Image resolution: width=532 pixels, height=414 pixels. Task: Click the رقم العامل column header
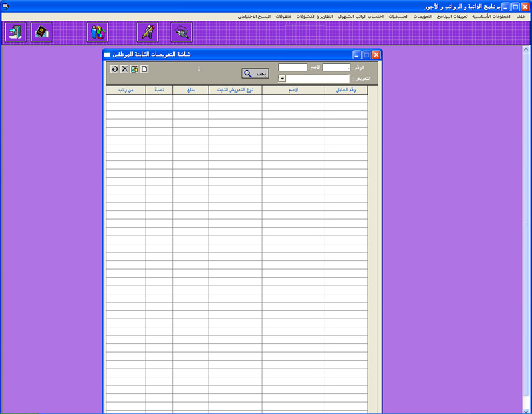tap(346, 90)
